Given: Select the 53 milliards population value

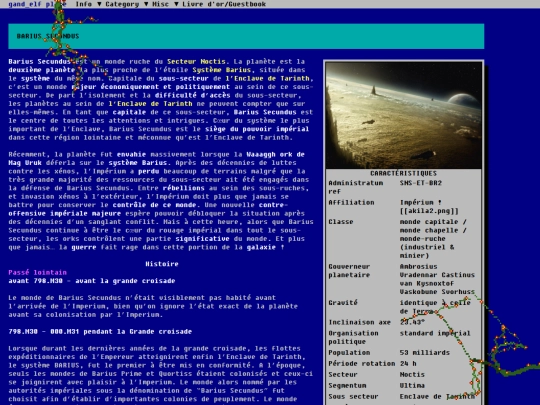Looking at the screenshot, I should tap(425, 353).
